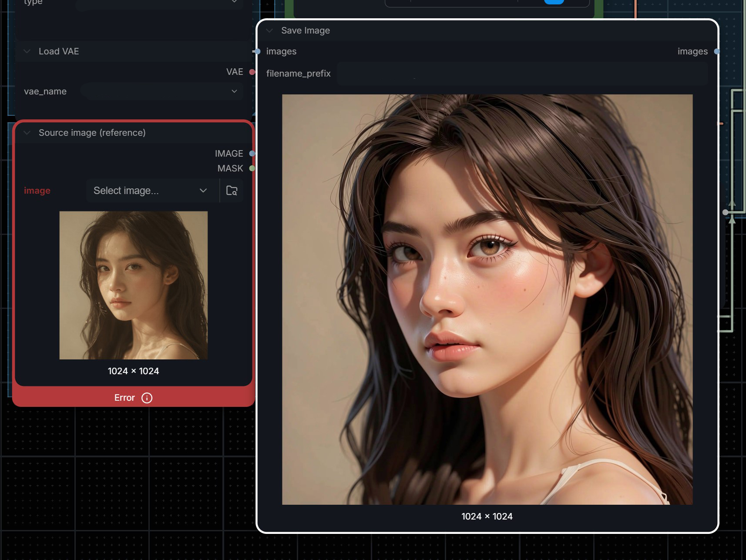Click the Load VAE node title
Viewport: 746px width, 560px height.
[59, 51]
